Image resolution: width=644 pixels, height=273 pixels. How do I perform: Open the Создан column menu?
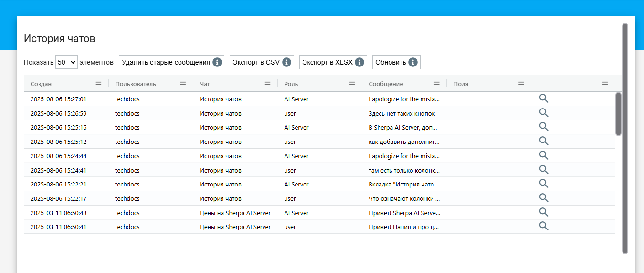[x=98, y=83]
